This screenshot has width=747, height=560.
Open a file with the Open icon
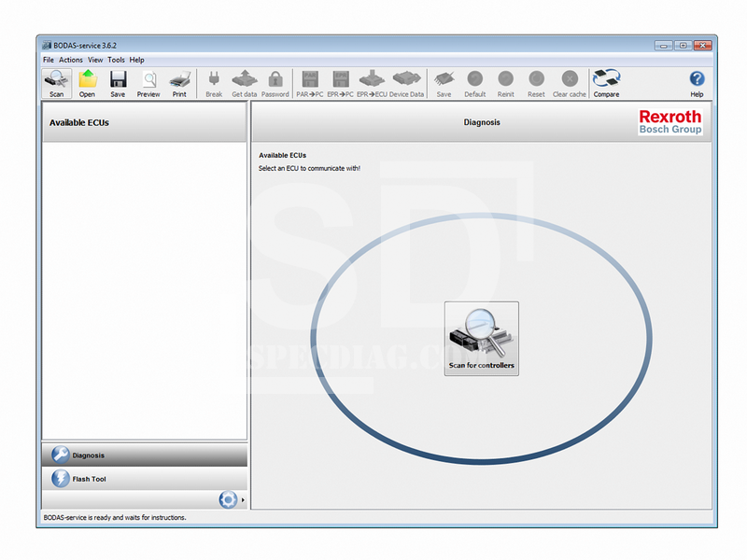point(87,83)
